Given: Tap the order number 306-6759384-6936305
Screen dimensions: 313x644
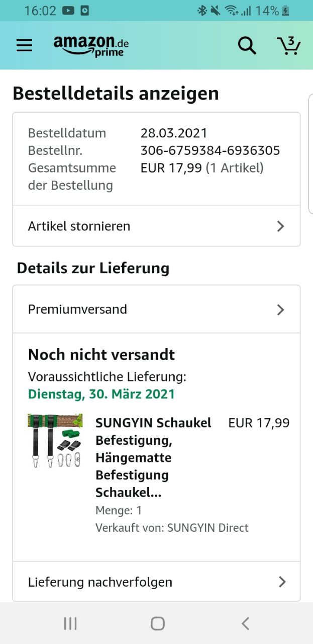Looking at the screenshot, I should 210,150.
